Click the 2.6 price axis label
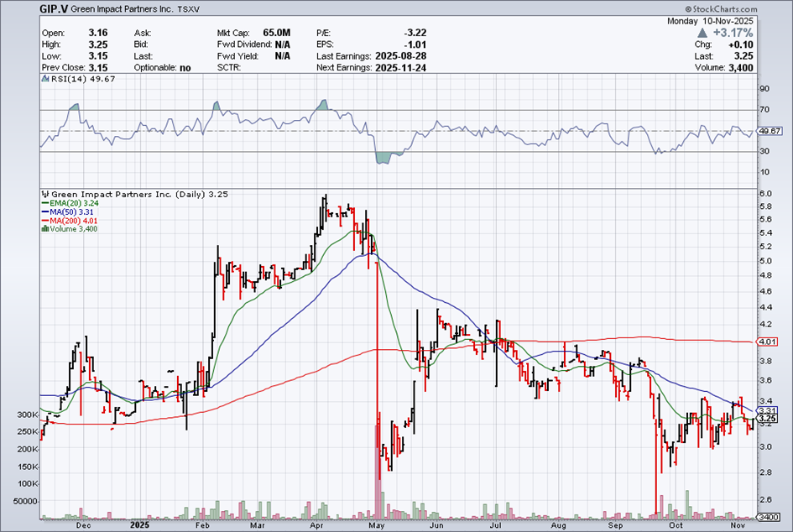The width and height of the screenshot is (793, 532). point(765,499)
